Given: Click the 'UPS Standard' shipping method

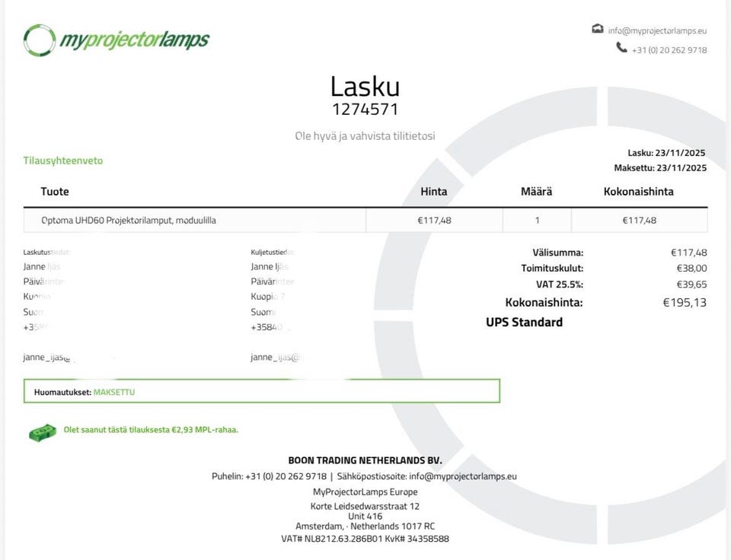Looking at the screenshot, I should pyautogui.click(x=525, y=323).
